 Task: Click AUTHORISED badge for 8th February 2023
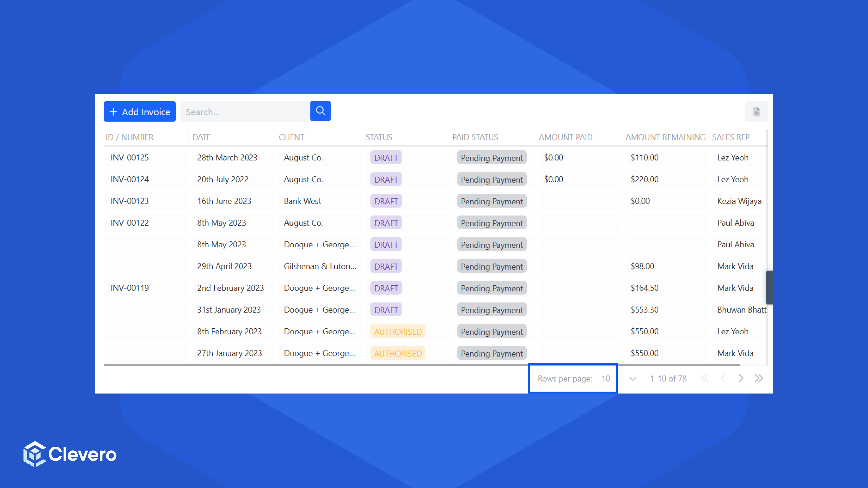point(398,332)
